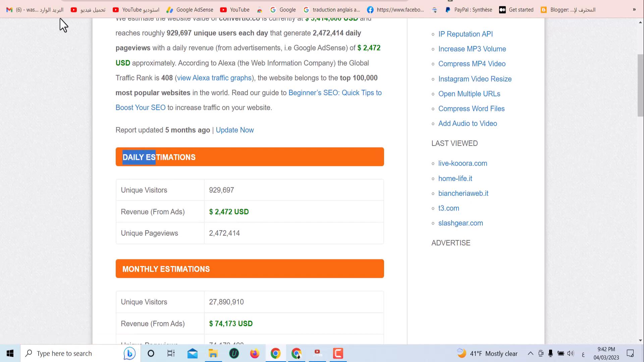Open the Mail app in taskbar
Image resolution: width=644 pixels, height=362 pixels.
pos(193,353)
